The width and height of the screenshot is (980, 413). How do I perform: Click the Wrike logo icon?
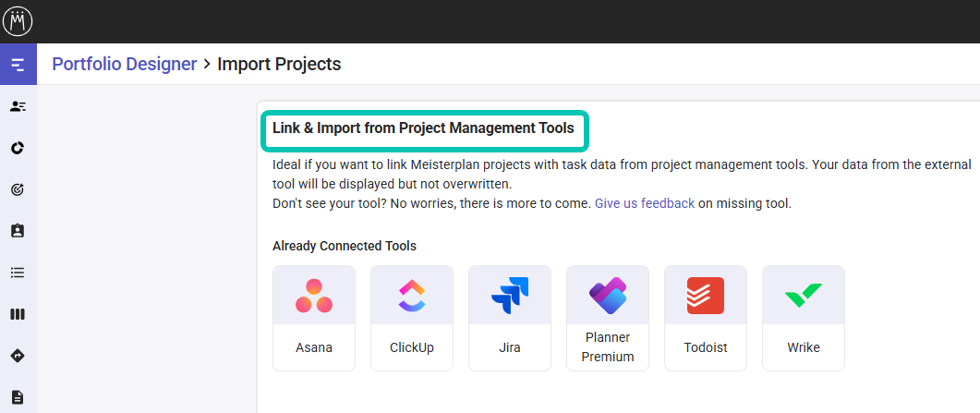(x=804, y=296)
